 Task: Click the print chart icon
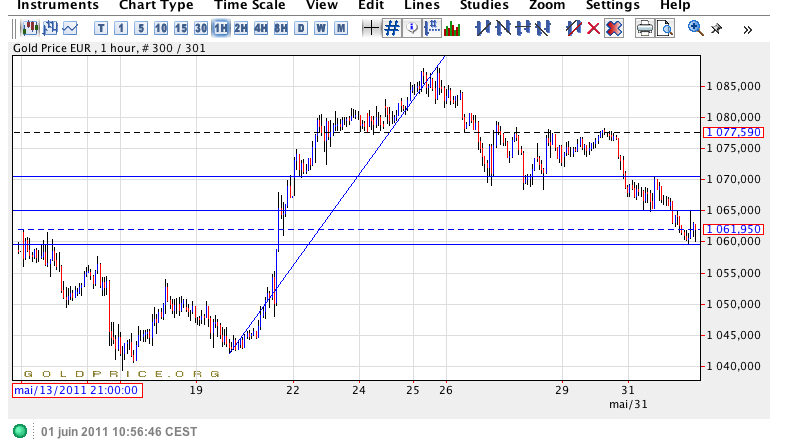pos(645,28)
